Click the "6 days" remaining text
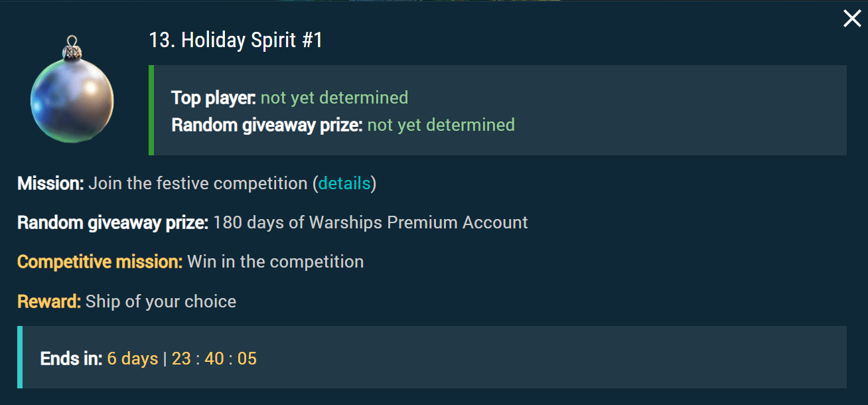The height and width of the screenshot is (405, 868). 132,359
